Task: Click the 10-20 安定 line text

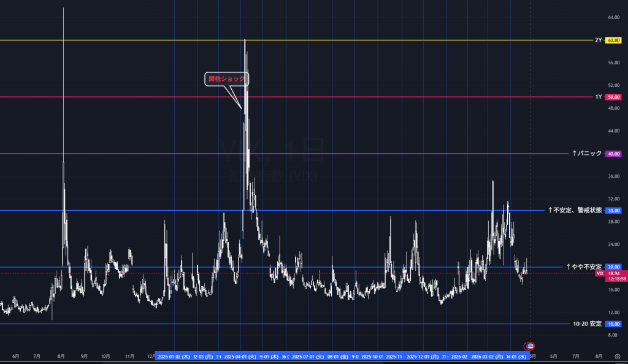Action: pos(586,324)
